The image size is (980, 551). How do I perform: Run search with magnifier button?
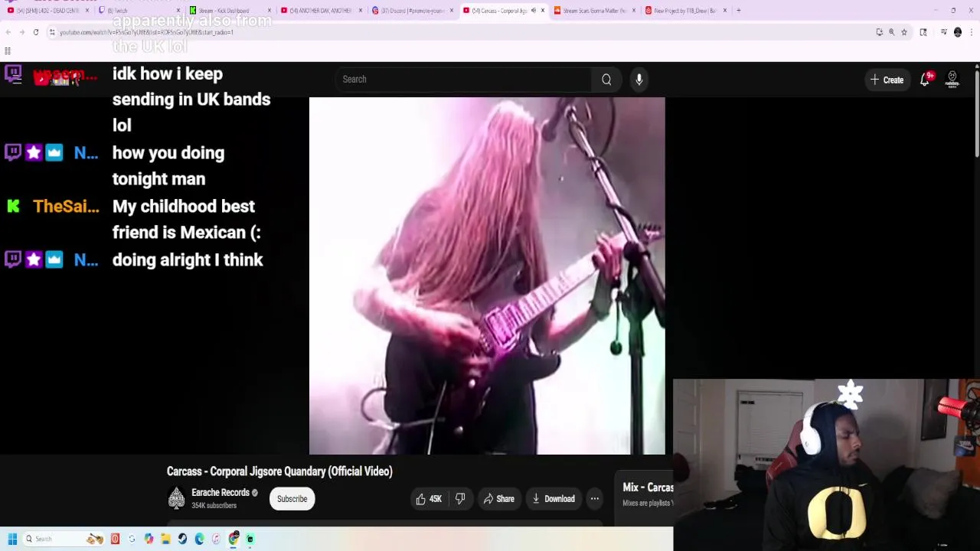[606, 80]
